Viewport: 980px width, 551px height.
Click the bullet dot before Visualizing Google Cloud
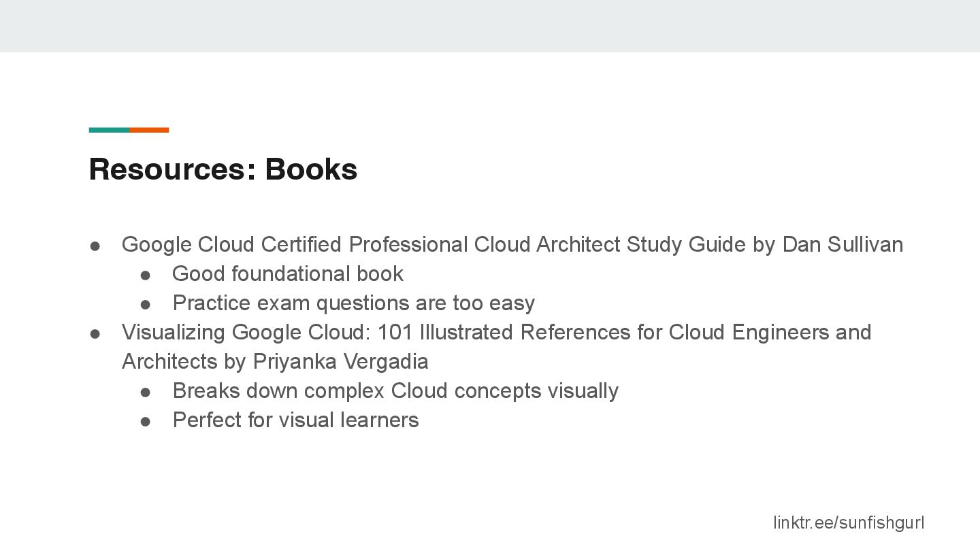[95, 333]
